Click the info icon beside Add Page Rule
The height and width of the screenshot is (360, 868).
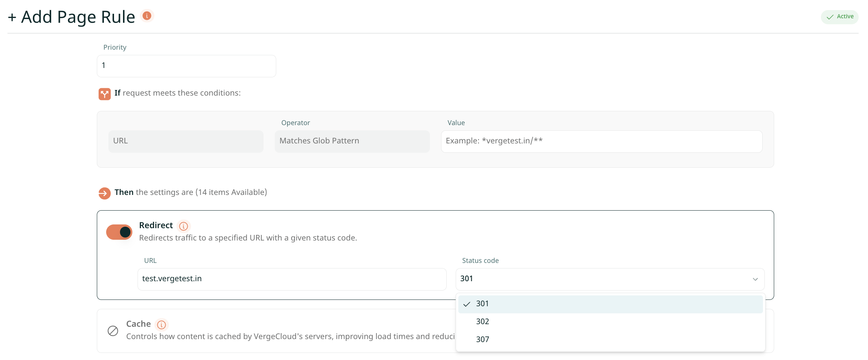tap(147, 16)
